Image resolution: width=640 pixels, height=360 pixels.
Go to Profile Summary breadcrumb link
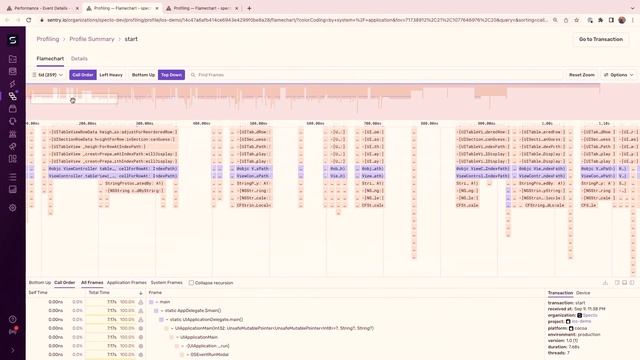point(92,39)
